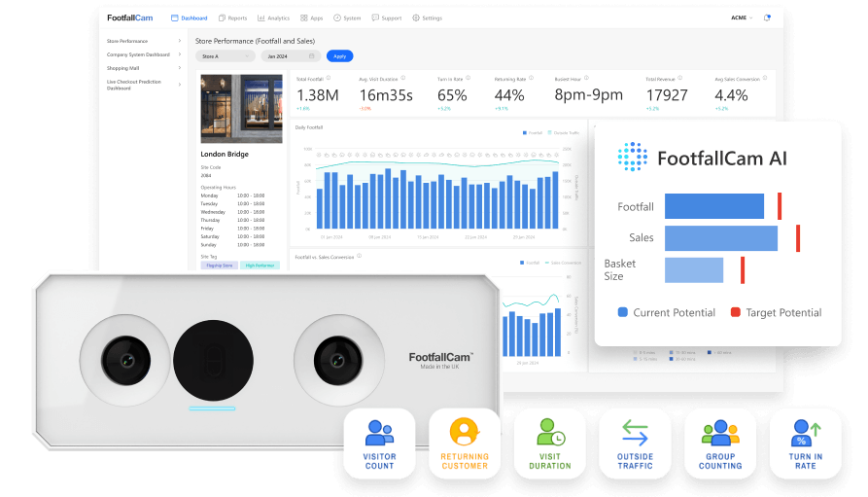Viewport: 868px width, 497px height.
Task: Switch to the Reports tab
Action: coord(233,18)
